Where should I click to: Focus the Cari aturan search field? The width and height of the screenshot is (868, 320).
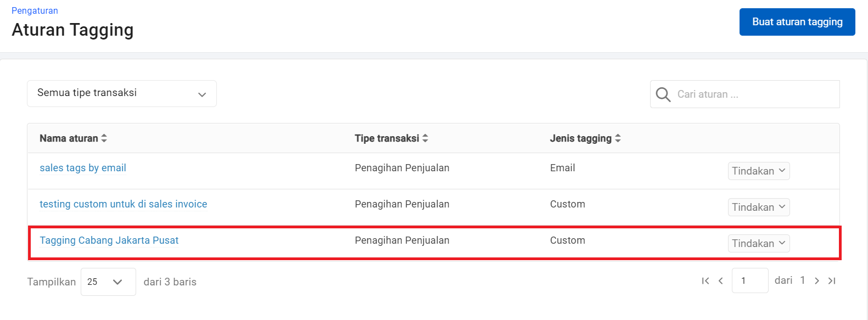tap(755, 94)
